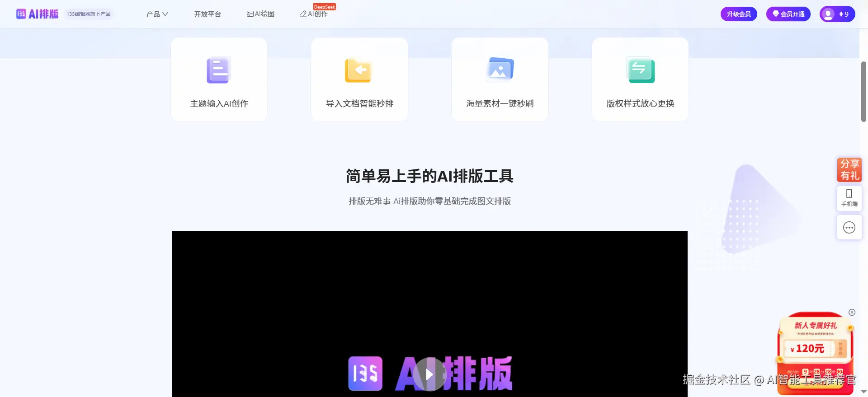This screenshot has width=868, height=397.
Task: Go to 开放平台 menu item
Action: pos(208,14)
